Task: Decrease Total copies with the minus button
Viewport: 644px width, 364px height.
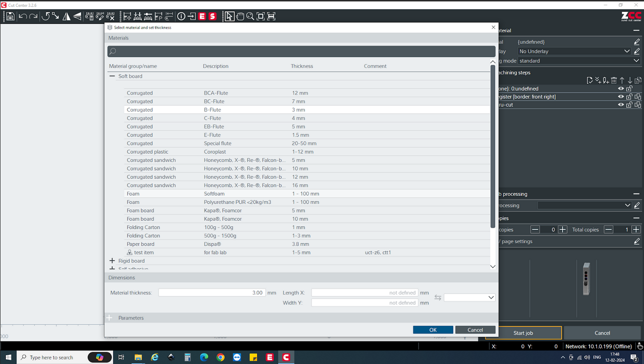Action: tap(608, 230)
